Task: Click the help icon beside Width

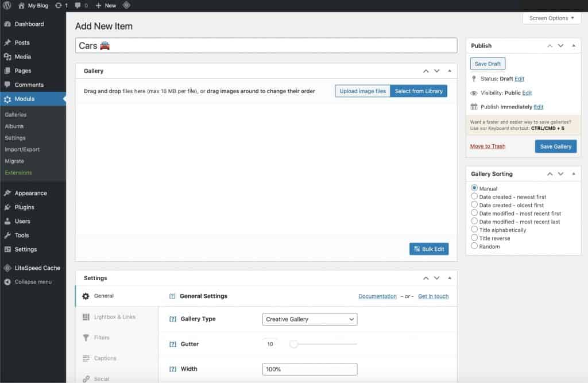Action: pos(172,369)
